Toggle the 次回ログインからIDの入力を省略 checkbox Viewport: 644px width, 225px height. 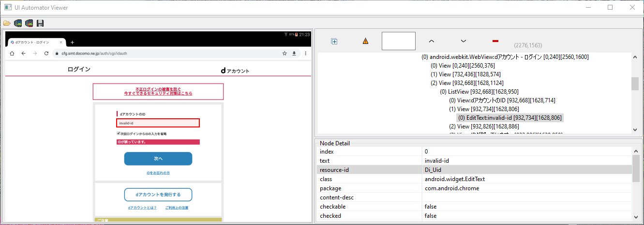[119, 133]
